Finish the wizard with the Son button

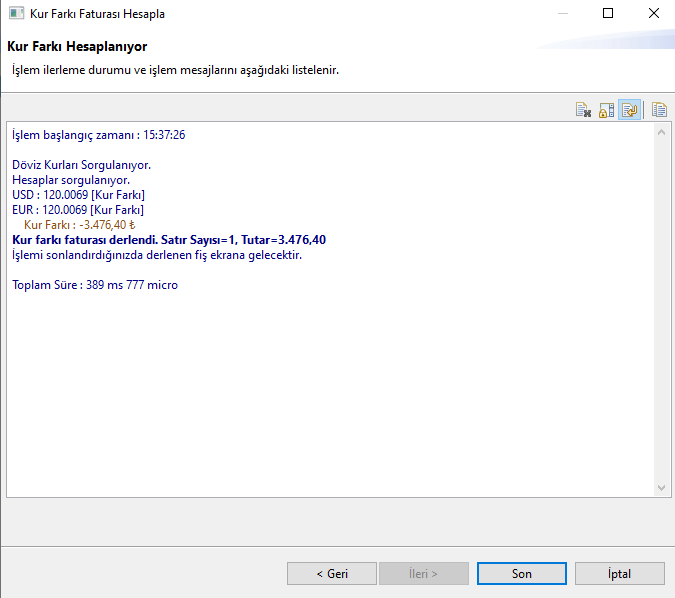[521, 574]
